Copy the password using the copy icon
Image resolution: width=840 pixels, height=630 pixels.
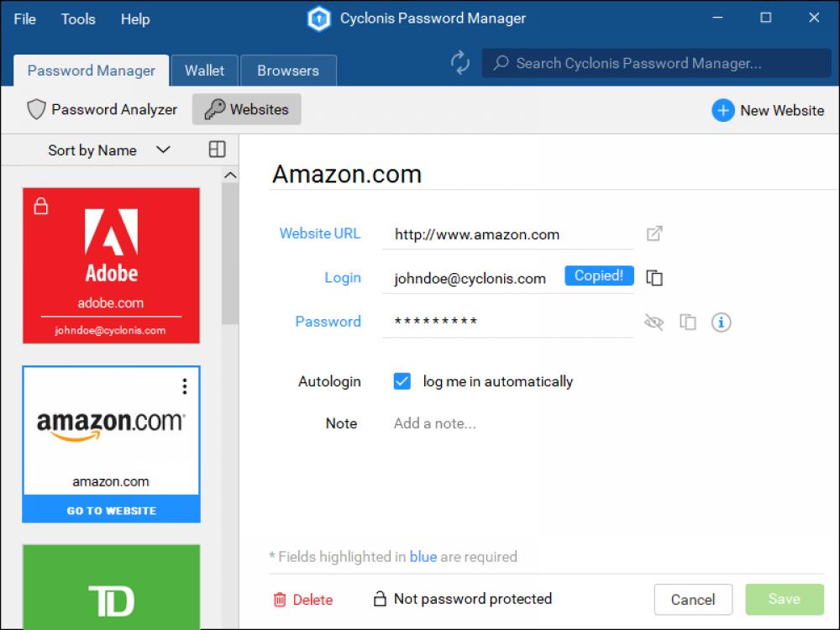tap(687, 322)
